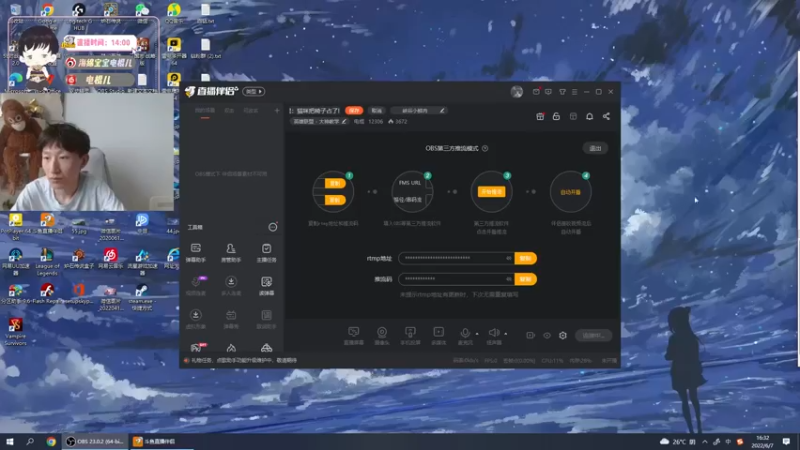Expand speaker options arrow
This screenshot has height=450, width=800.
coord(506,334)
